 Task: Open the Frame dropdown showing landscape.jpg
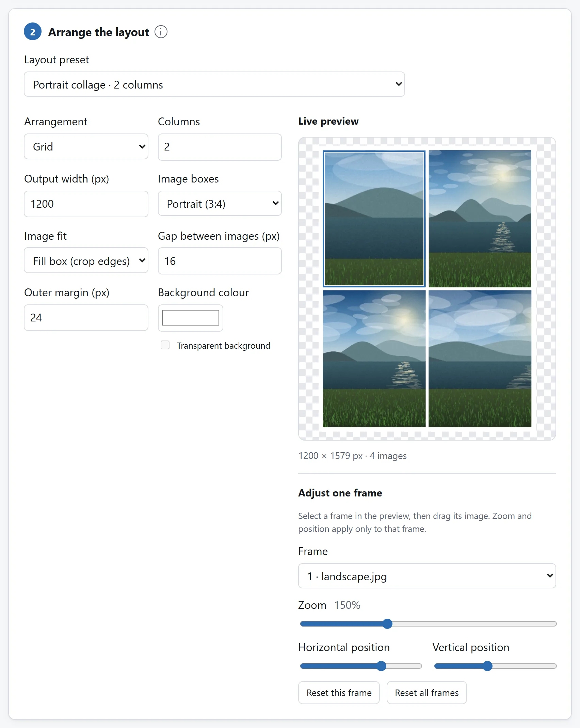427,576
